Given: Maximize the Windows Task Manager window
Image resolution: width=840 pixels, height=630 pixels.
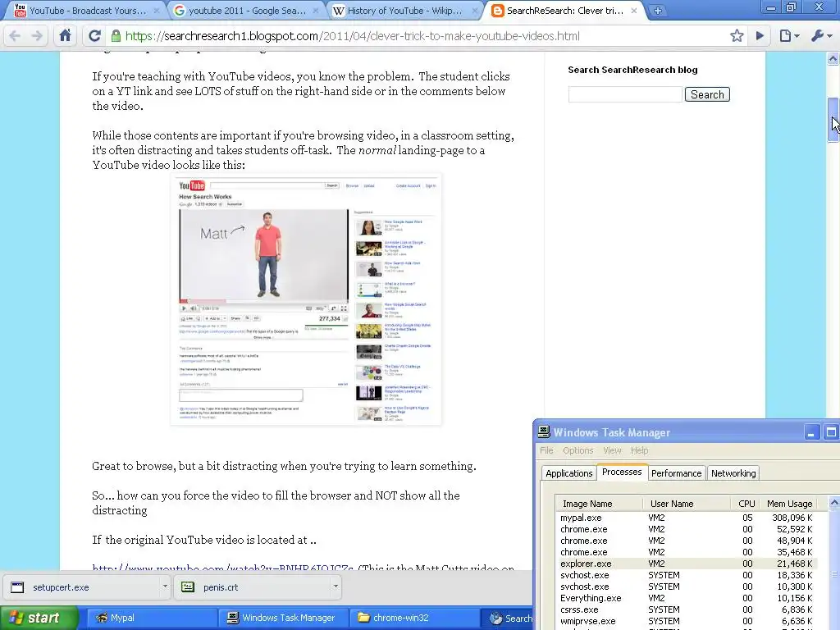Looking at the screenshot, I should point(831,432).
